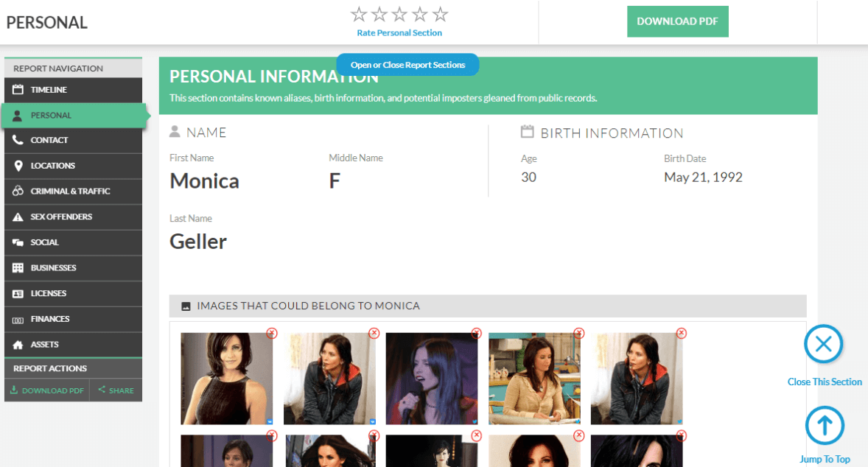
Task: Click Download PDF in sidebar Report Actions
Action: tap(47, 390)
